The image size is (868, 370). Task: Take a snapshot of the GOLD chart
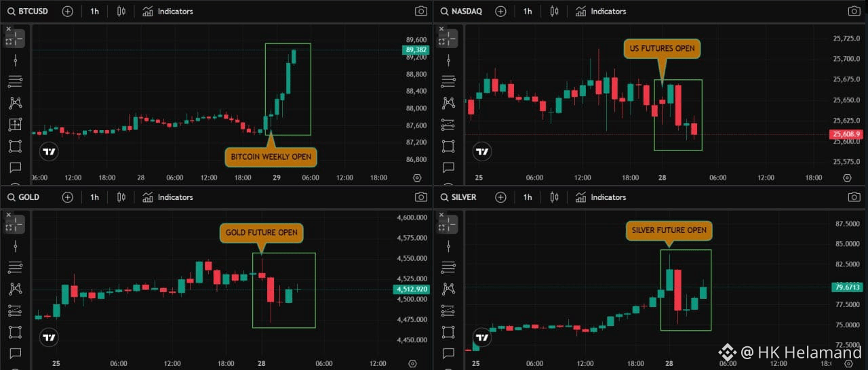point(421,197)
